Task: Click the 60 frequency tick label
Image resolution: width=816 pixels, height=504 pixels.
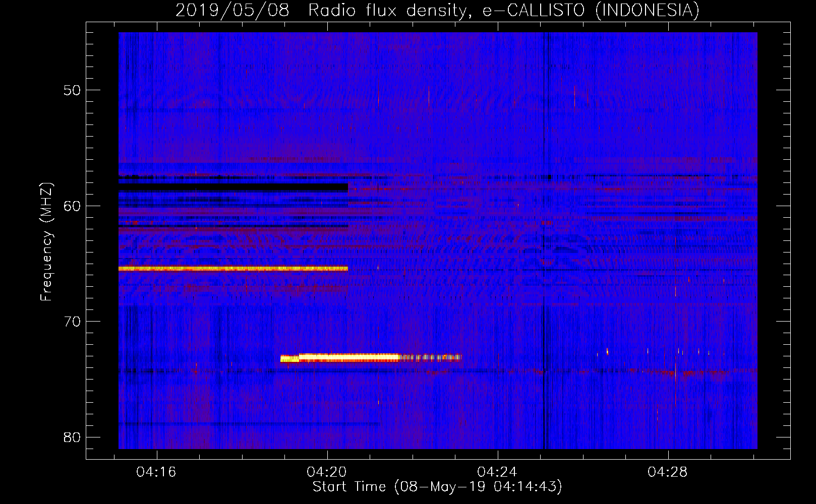Action: pos(72,206)
